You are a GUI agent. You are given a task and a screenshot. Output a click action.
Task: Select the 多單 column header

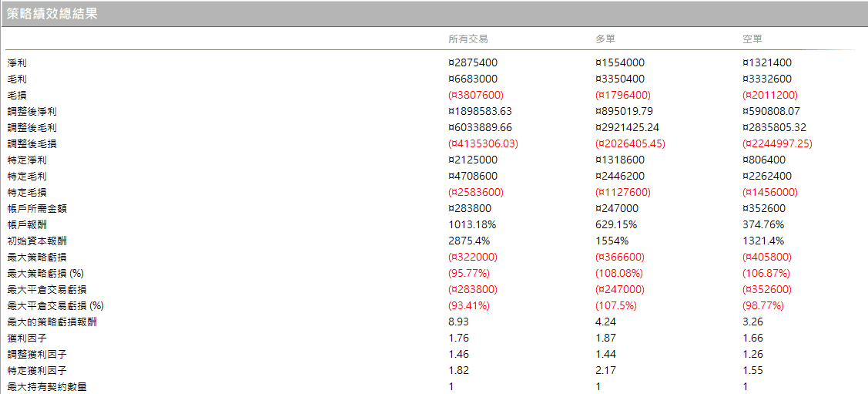[605, 39]
